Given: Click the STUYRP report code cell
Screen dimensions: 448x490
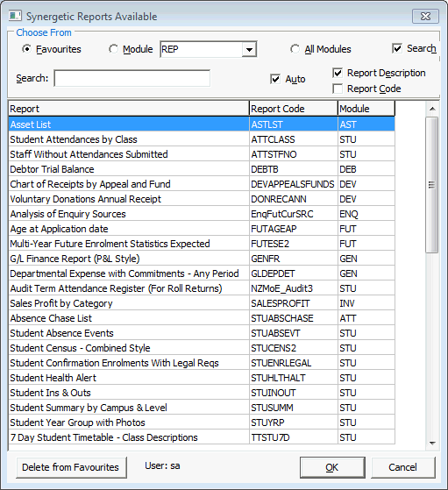Looking at the screenshot, I should point(294,423).
